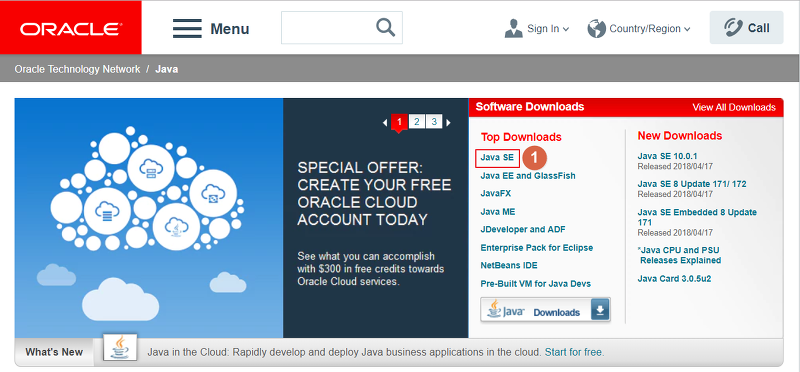The width and height of the screenshot is (800, 372).
Task: Open the JavaFX link
Action: point(495,193)
